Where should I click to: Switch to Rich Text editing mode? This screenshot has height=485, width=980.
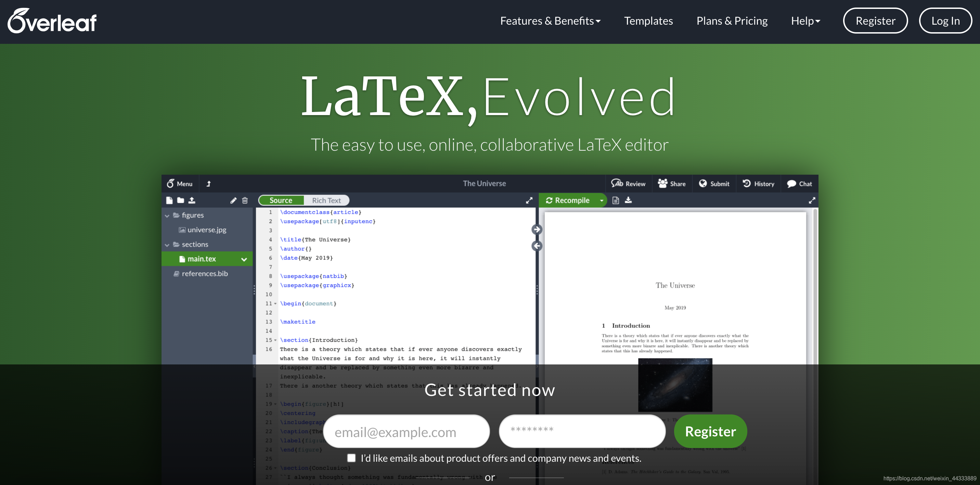(x=326, y=200)
